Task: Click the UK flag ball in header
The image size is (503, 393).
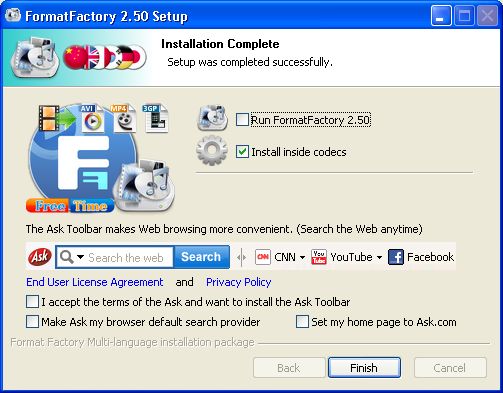Action: pos(94,57)
